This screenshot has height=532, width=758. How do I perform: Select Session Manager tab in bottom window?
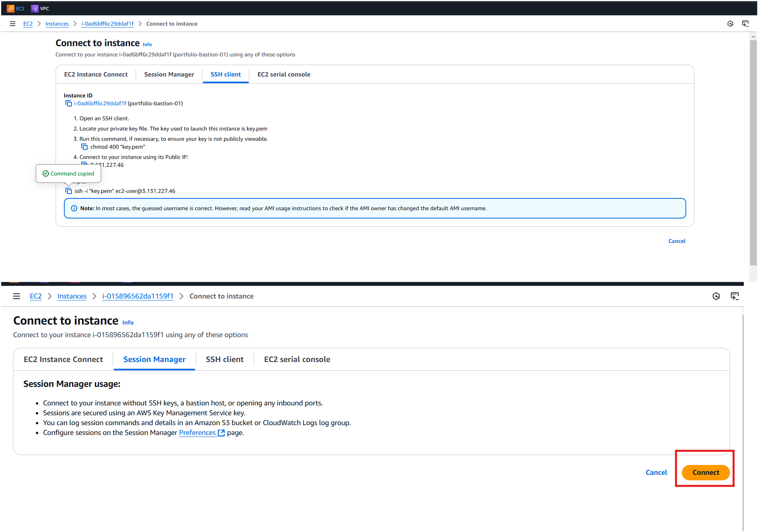click(x=155, y=359)
